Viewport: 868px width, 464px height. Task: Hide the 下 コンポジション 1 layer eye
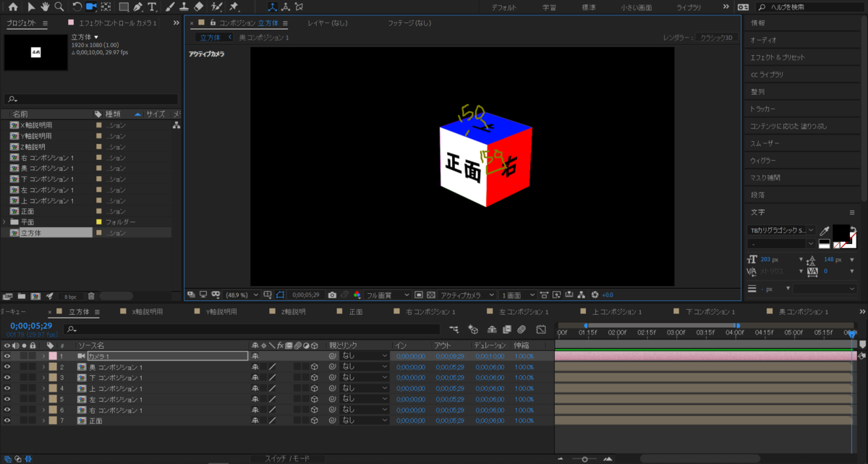click(x=7, y=378)
